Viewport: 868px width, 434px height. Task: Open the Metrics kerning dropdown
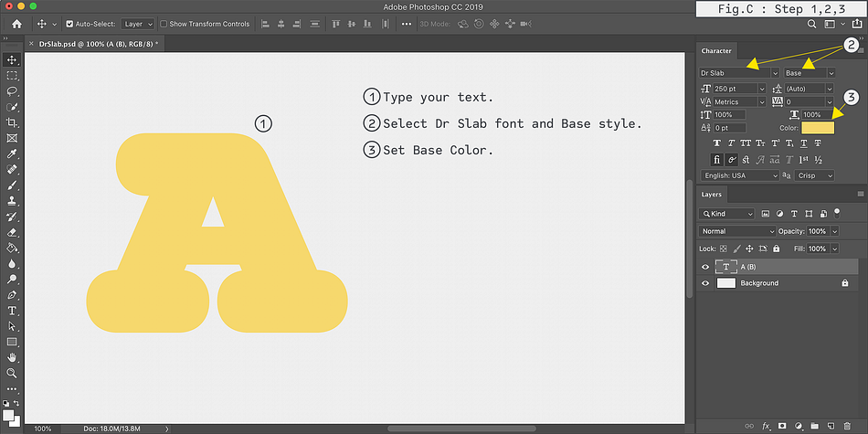point(762,101)
